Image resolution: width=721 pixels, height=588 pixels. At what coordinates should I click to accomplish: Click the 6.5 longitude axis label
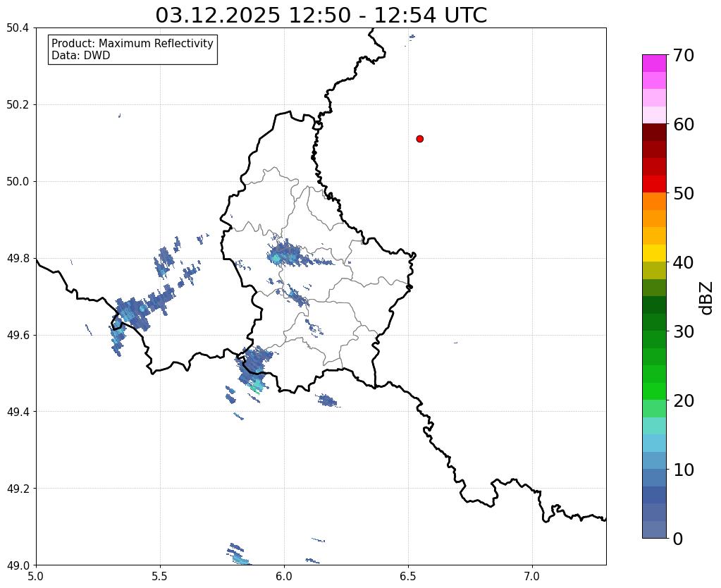pyautogui.click(x=408, y=577)
